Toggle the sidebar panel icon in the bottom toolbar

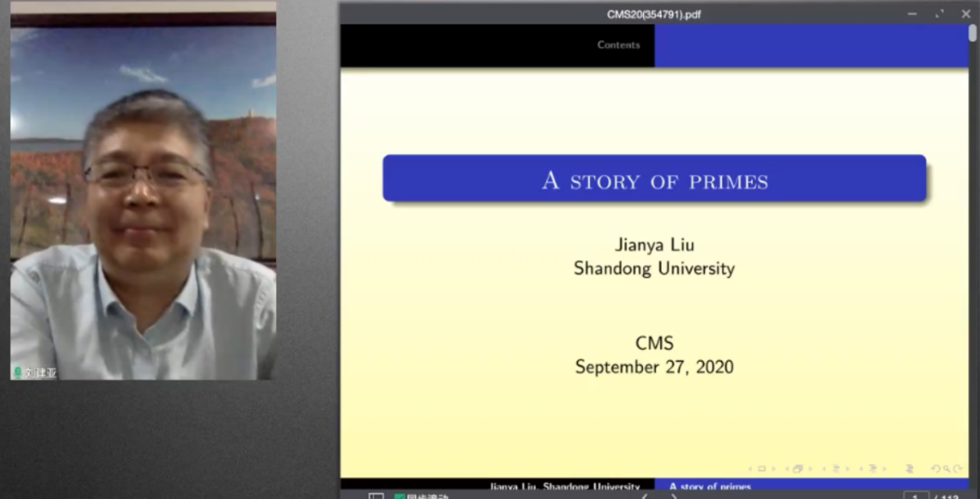coord(376,496)
